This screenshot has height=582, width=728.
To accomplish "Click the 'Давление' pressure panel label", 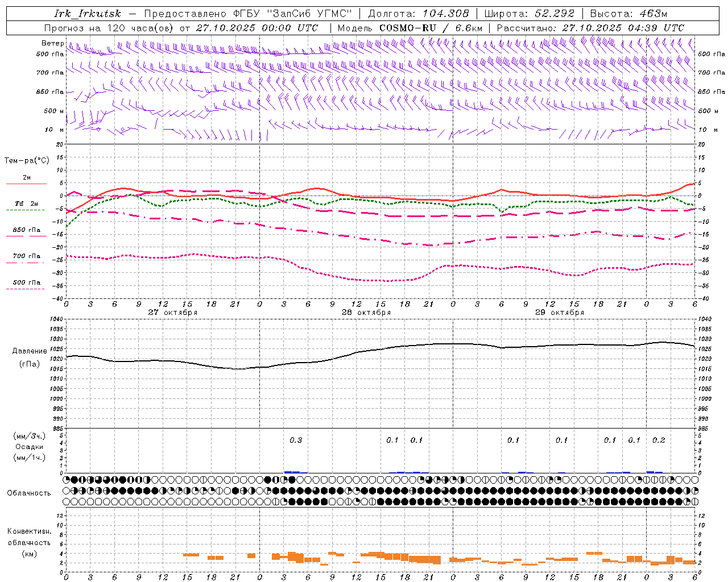I will (x=30, y=351).
